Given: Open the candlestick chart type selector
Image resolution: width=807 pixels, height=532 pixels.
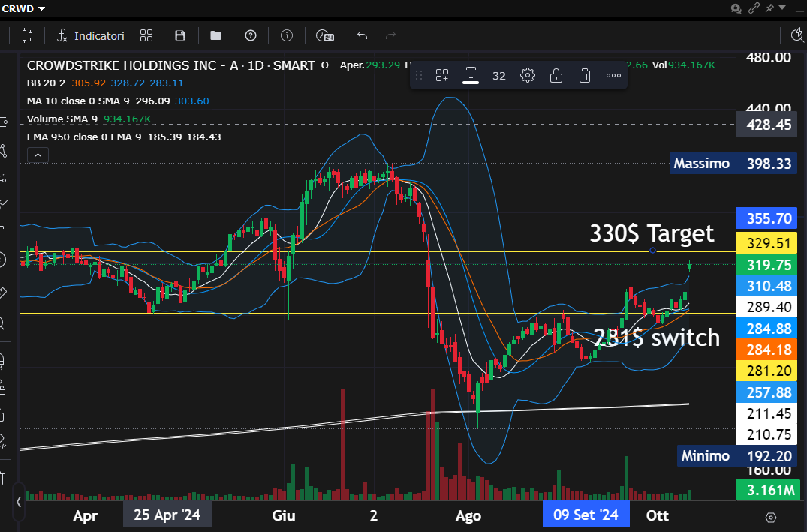Looking at the screenshot, I should (x=28, y=35).
